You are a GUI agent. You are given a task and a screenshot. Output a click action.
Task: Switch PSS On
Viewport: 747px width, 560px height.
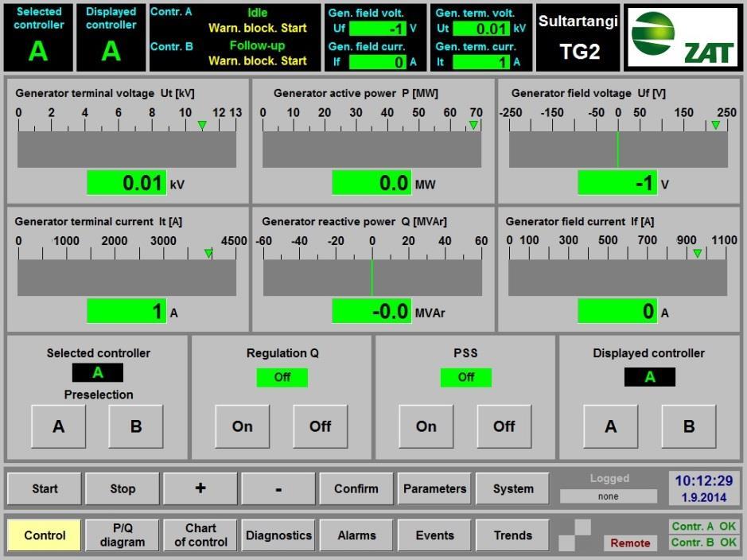426,426
